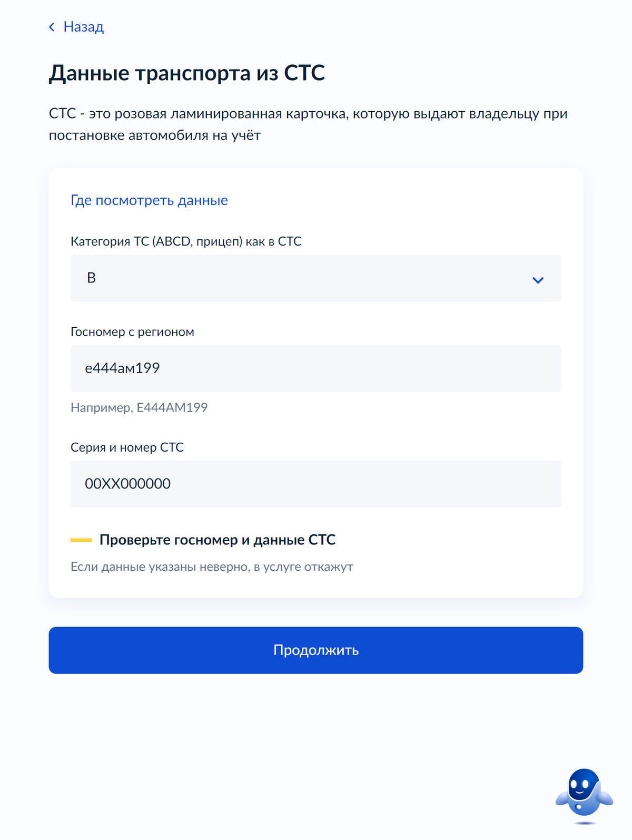Click the selected category value 'B'
632x840 pixels.
[x=92, y=278]
